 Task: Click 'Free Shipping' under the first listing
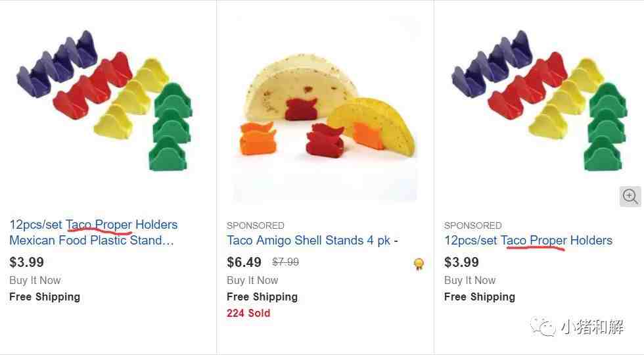[x=45, y=296]
